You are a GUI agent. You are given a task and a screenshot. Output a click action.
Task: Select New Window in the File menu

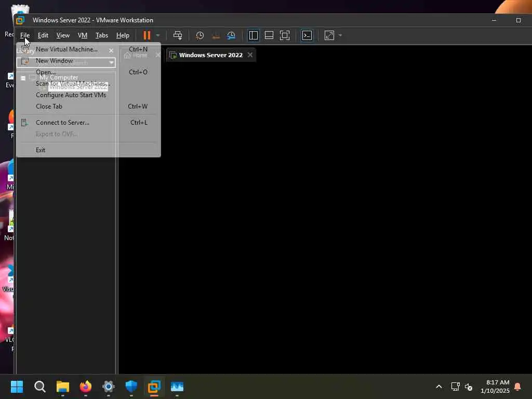(x=88, y=61)
